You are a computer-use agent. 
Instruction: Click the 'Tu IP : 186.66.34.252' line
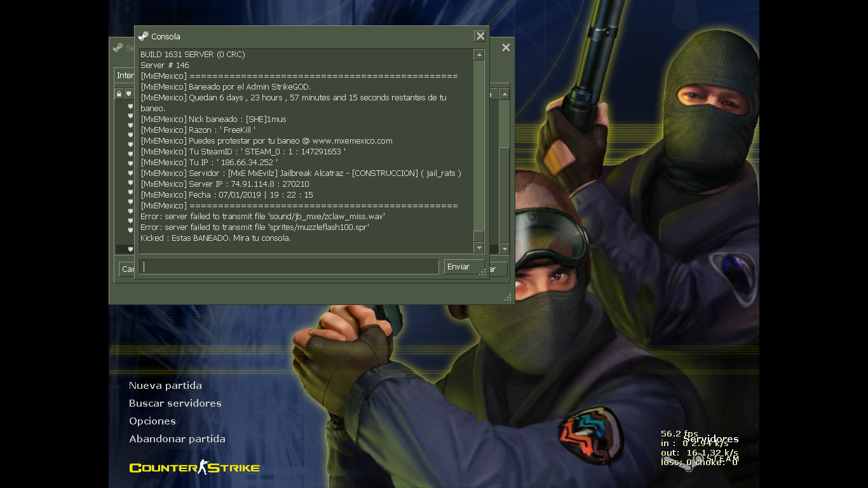coord(209,162)
